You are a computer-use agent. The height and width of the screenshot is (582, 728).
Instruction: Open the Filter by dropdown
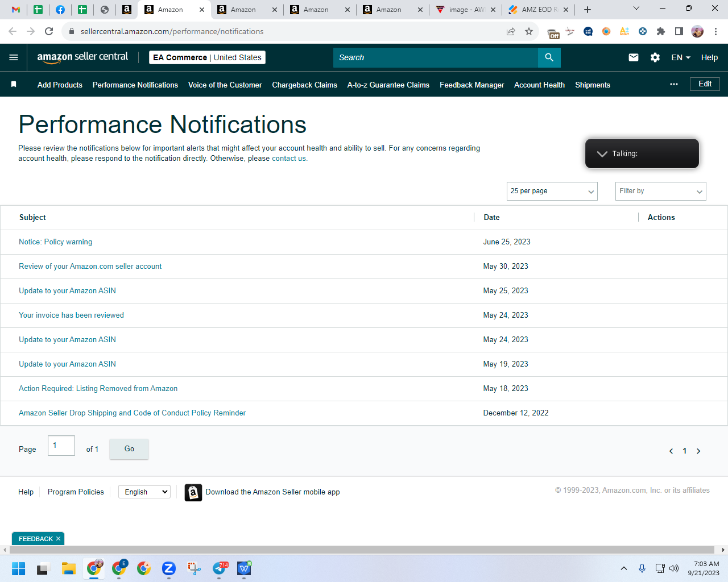point(661,191)
